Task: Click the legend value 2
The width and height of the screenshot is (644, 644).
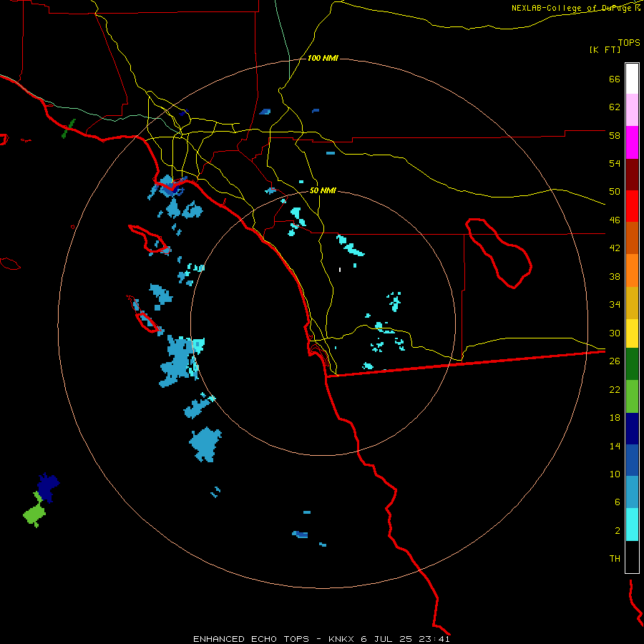Action: click(x=618, y=530)
